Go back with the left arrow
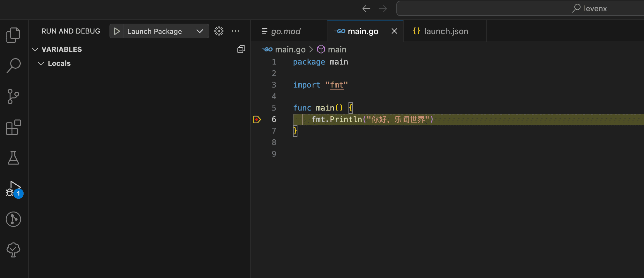The width and height of the screenshot is (644, 278). [x=366, y=9]
